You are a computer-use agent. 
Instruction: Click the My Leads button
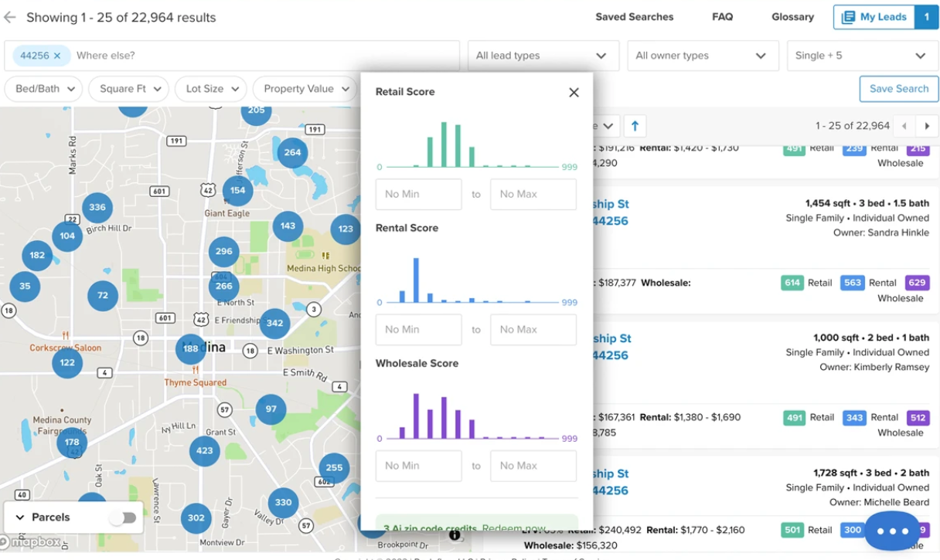pyautogui.click(x=886, y=17)
